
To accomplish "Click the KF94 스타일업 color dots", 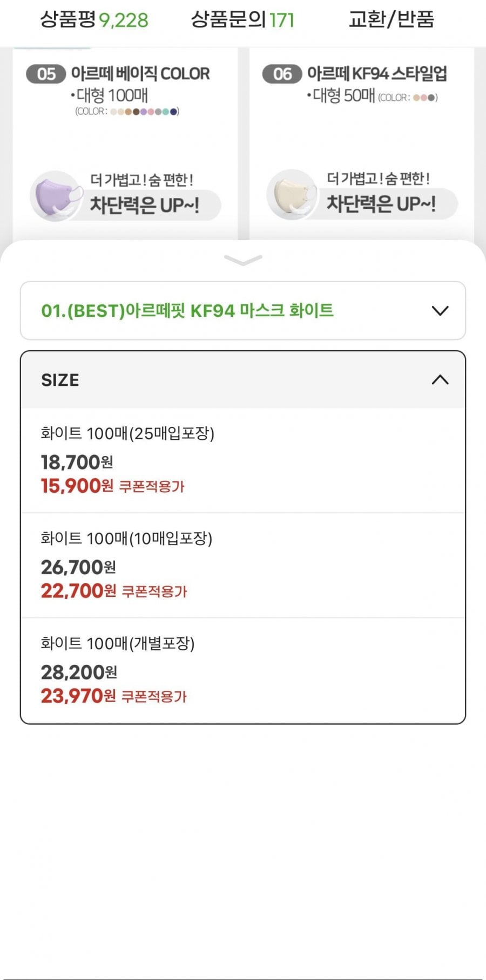I will (x=424, y=98).
